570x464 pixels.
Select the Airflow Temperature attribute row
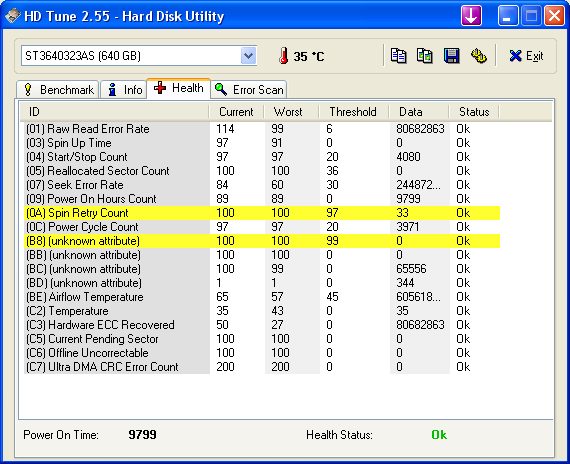click(x=262, y=297)
